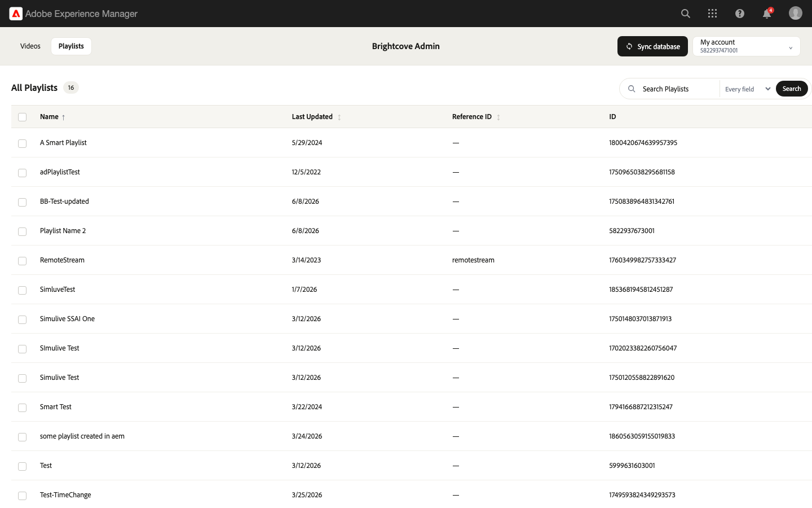Open the RemoteStream playlist
The width and height of the screenshot is (812, 508).
point(62,260)
